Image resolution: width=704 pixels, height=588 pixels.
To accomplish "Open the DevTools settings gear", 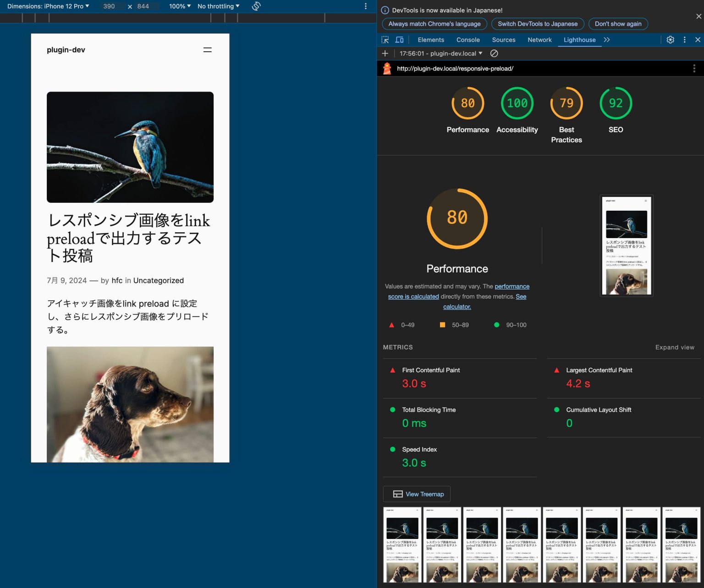I will [x=670, y=40].
